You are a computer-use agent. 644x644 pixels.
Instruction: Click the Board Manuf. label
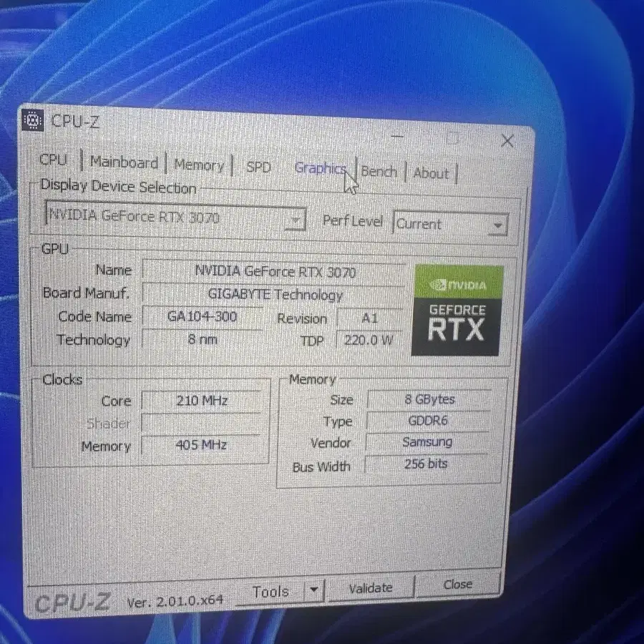[x=86, y=293]
